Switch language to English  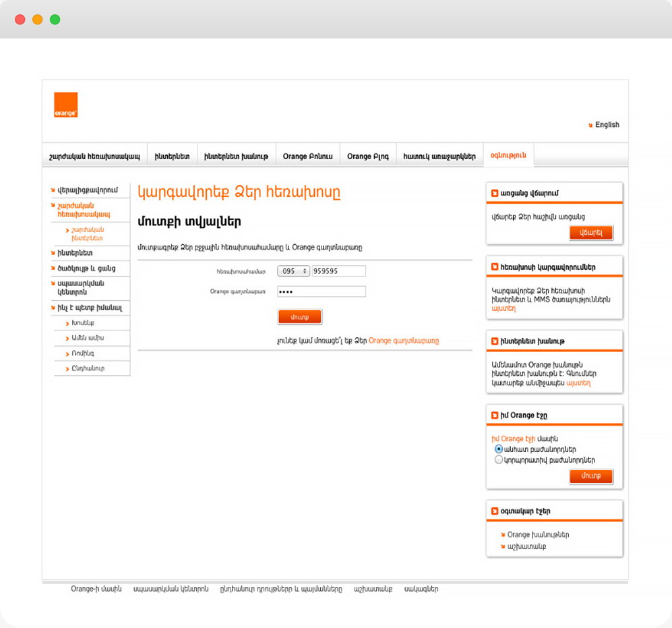coord(607,125)
